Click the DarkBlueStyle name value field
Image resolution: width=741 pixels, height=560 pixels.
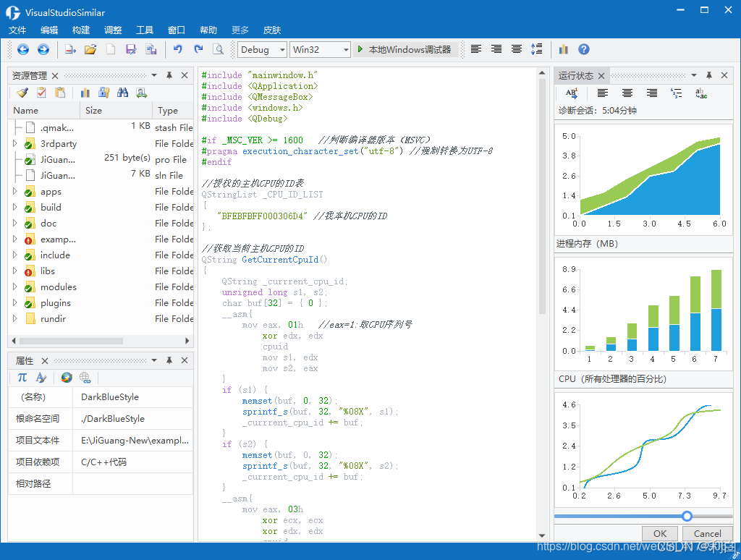point(133,397)
